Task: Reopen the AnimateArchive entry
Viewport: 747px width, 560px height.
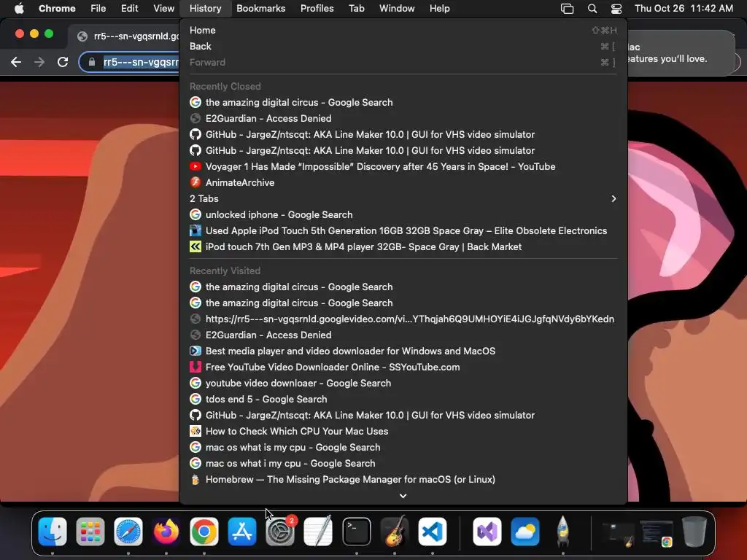Action: [403, 182]
